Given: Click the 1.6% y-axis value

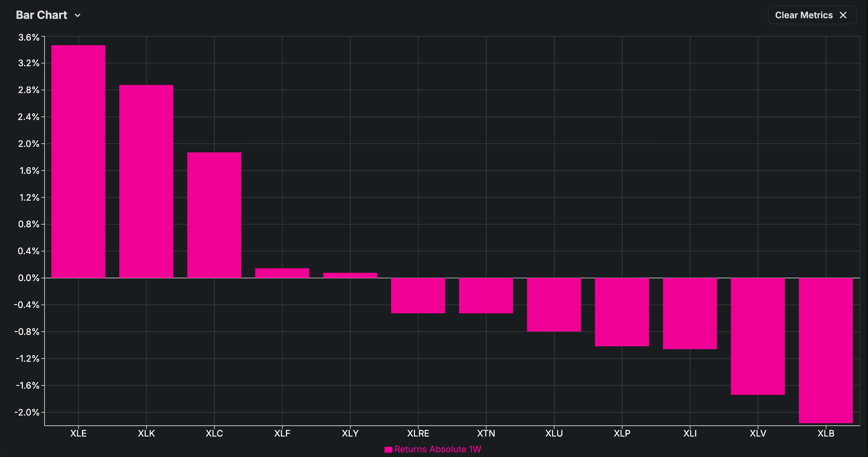Looking at the screenshot, I should tap(30, 171).
